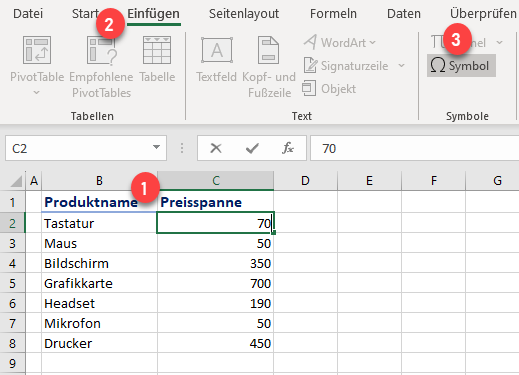This screenshot has height=375, width=519.
Task: Click the select-all corner triangle
Action: 16,181
